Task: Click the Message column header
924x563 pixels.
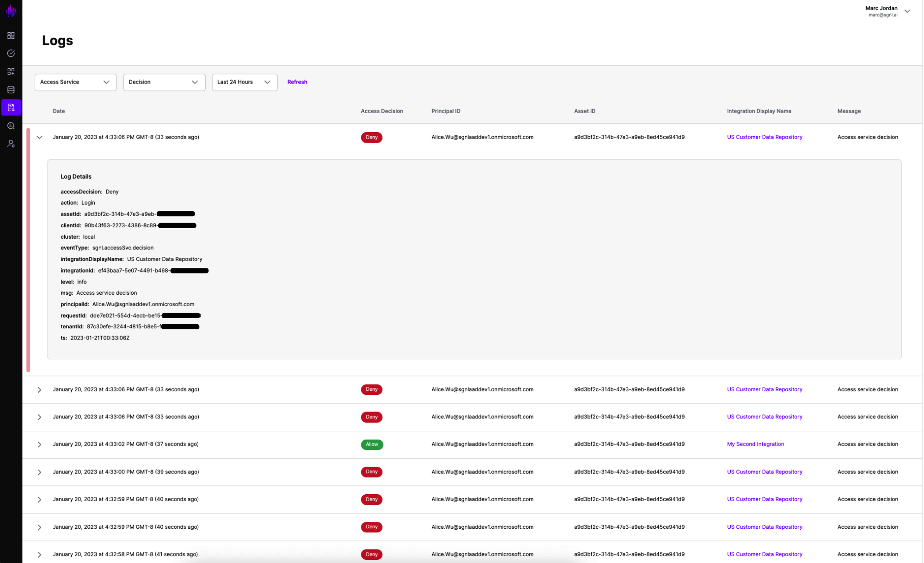Action: [x=849, y=111]
